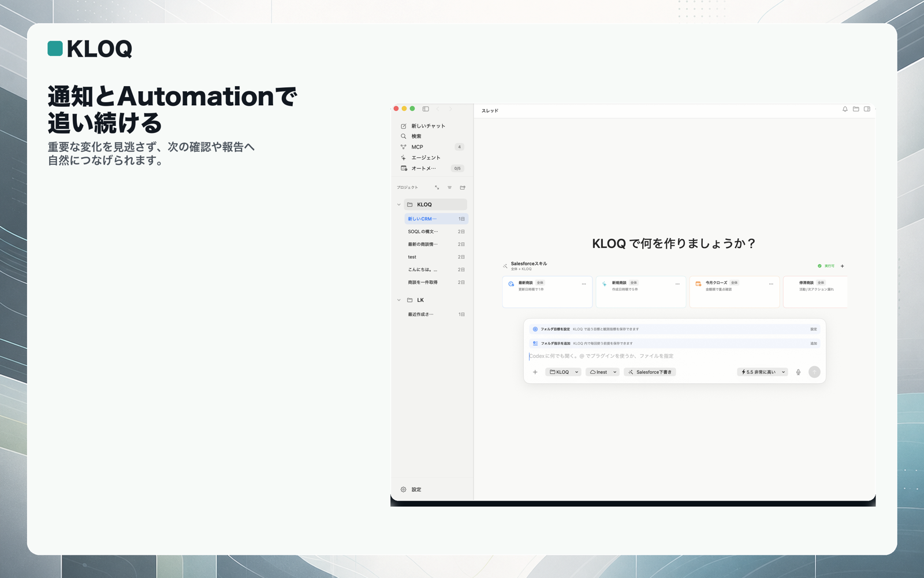Click the plus attach icon in composer

[535, 372]
